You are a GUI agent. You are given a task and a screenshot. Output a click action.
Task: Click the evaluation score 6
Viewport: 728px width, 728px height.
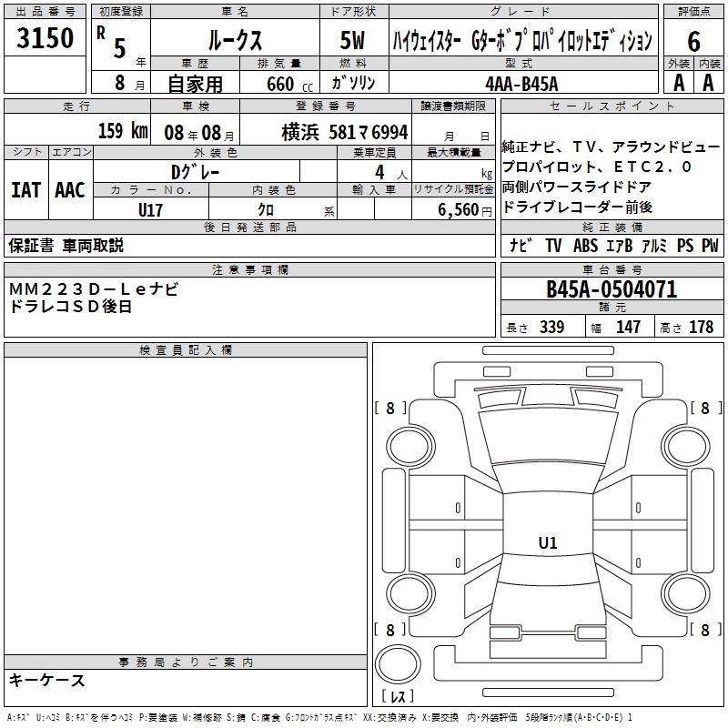tap(693, 41)
